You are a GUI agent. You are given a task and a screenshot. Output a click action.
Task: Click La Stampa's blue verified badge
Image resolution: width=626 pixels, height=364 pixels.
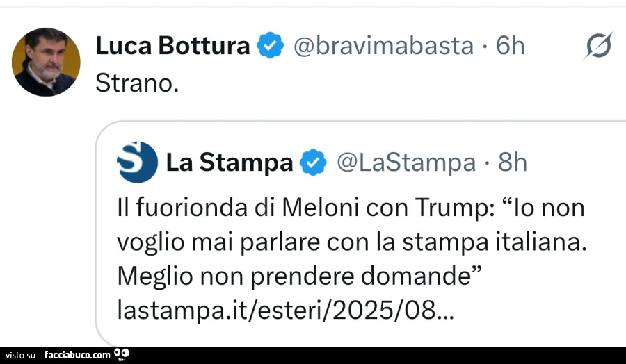click(x=312, y=163)
